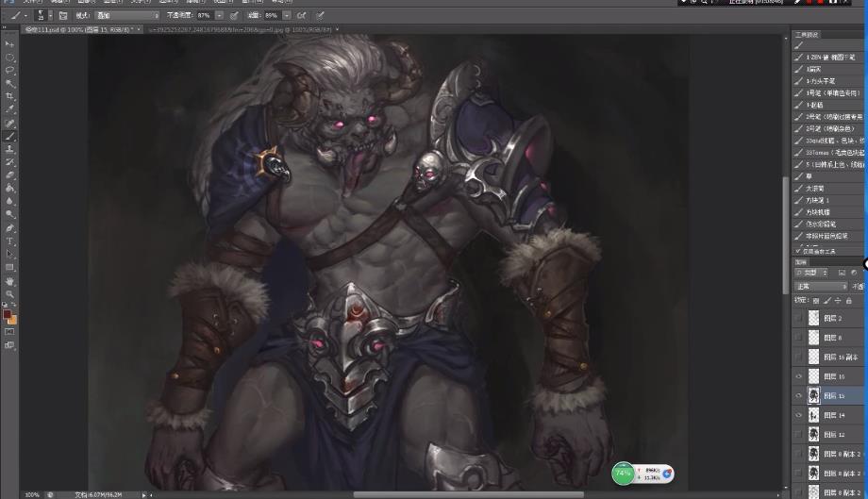This screenshot has height=499, width=868.
Task: Click the canvas vertical scrollbar
Action: coord(786,235)
